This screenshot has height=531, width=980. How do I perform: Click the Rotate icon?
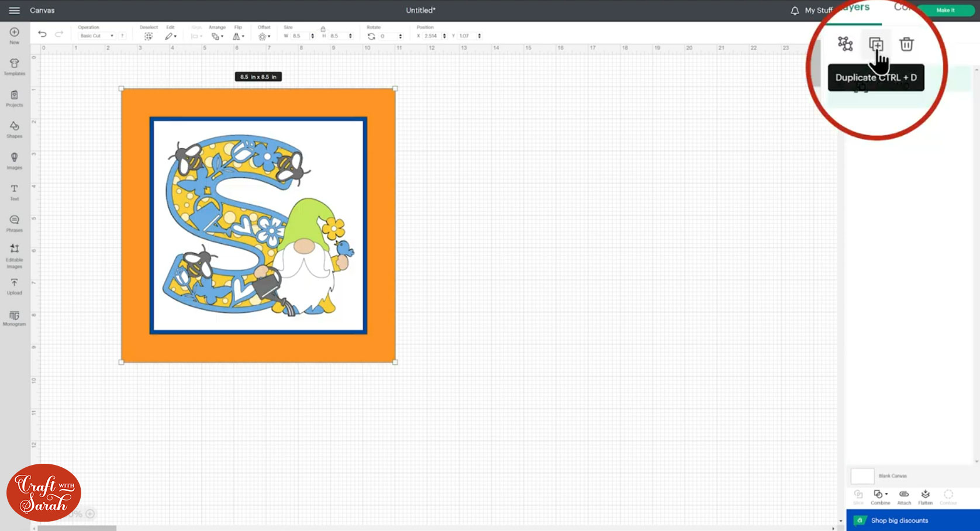(x=371, y=36)
